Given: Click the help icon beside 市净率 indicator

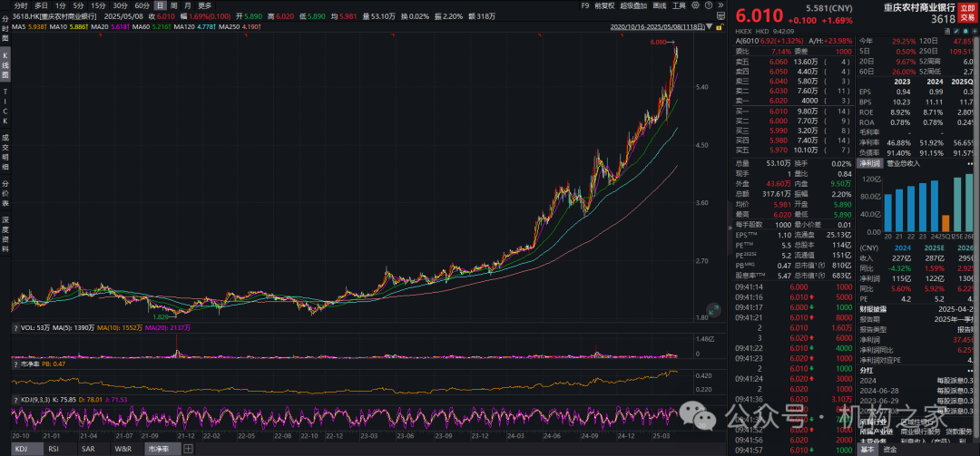Looking at the screenshot, I should pyautogui.click(x=15, y=364).
